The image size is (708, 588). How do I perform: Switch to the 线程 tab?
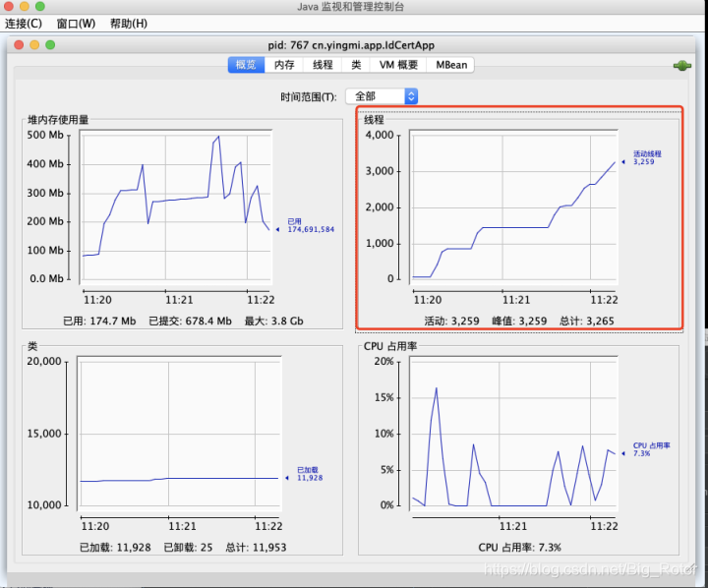click(323, 65)
